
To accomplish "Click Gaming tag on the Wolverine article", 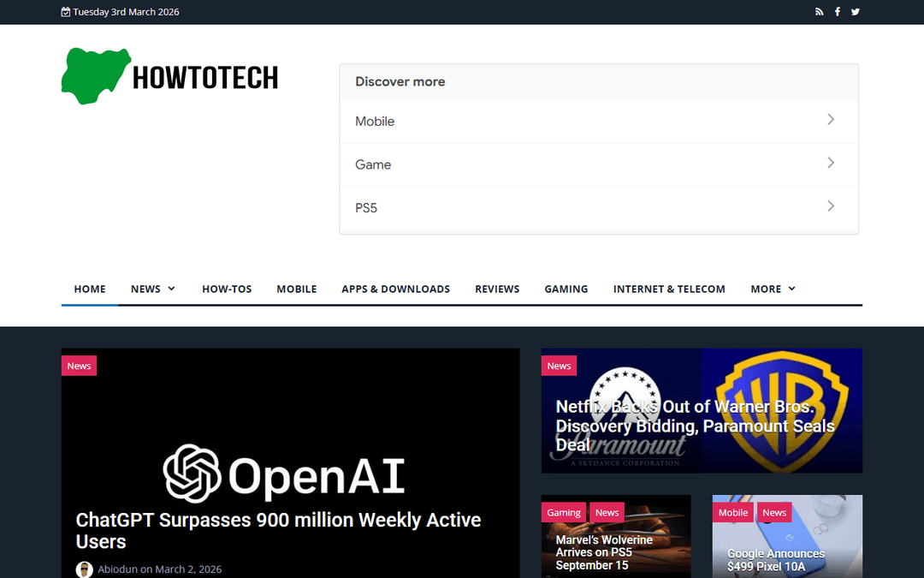I will point(563,513).
